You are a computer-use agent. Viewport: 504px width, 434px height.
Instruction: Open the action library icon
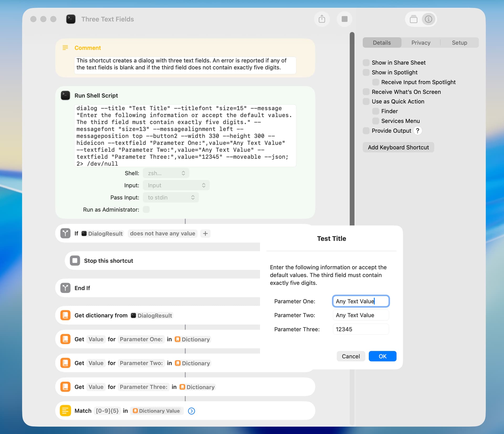click(x=413, y=19)
